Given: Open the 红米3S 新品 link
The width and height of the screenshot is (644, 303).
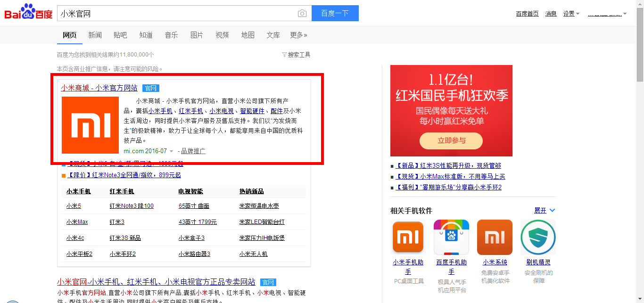Looking at the screenshot, I should pos(125,238).
